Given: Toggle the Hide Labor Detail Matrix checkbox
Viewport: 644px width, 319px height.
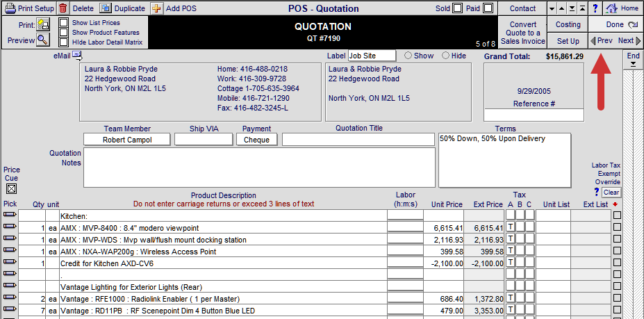Looking at the screenshot, I should tap(64, 42).
